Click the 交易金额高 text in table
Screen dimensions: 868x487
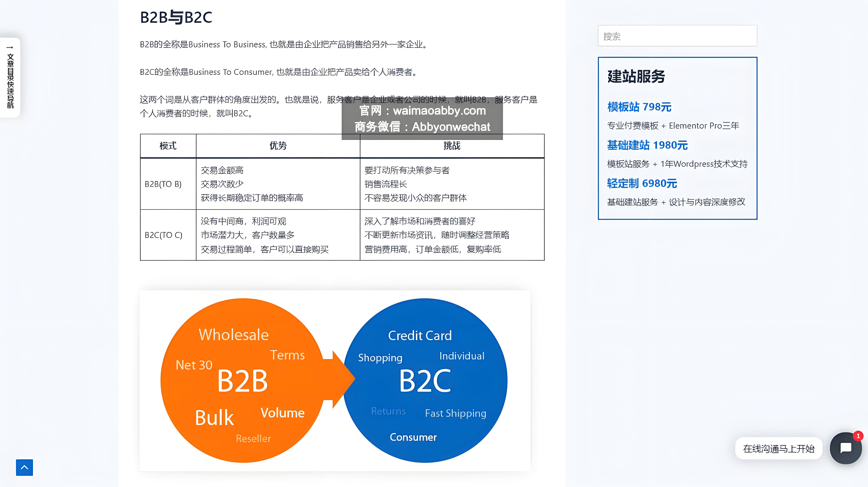tap(222, 170)
